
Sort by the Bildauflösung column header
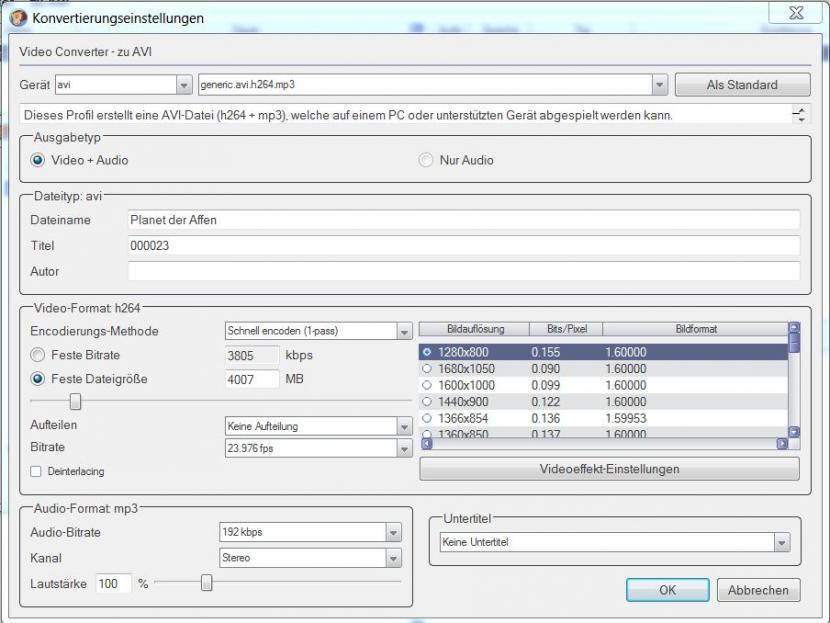[474, 329]
